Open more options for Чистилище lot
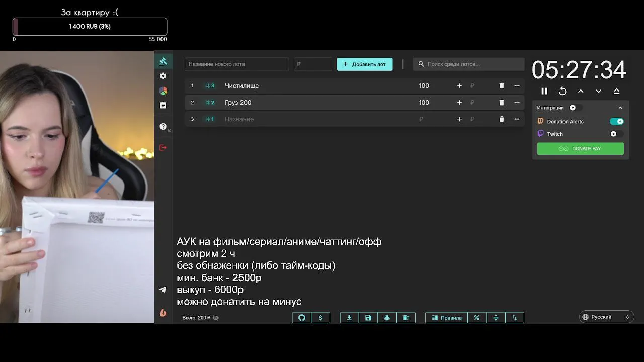644x362 pixels. click(x=517, y=86)
